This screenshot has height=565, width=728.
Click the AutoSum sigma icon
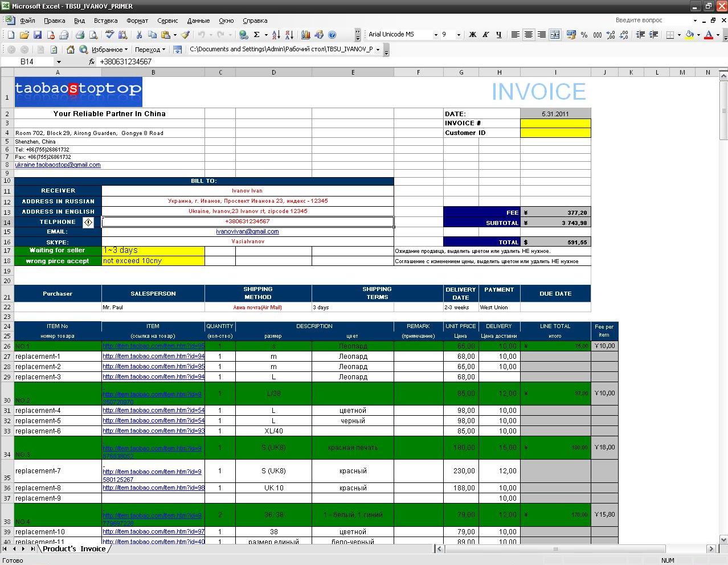[256, 35]
